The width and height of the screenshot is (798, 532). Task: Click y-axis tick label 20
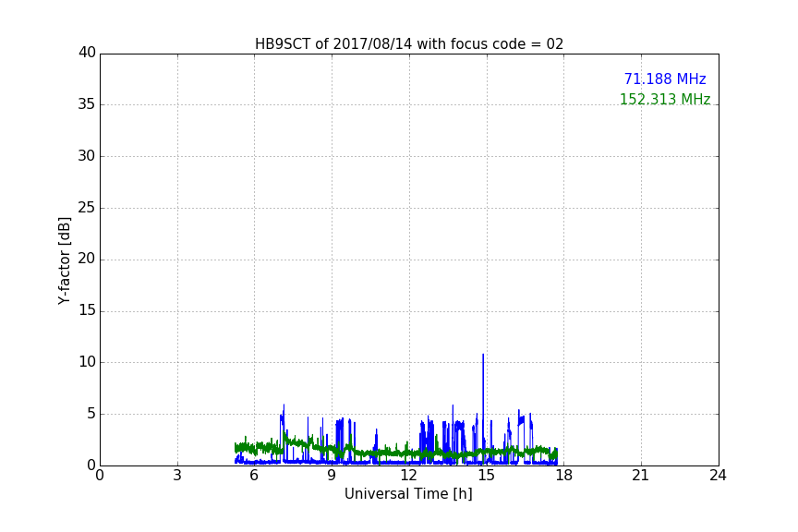point(87,259)
